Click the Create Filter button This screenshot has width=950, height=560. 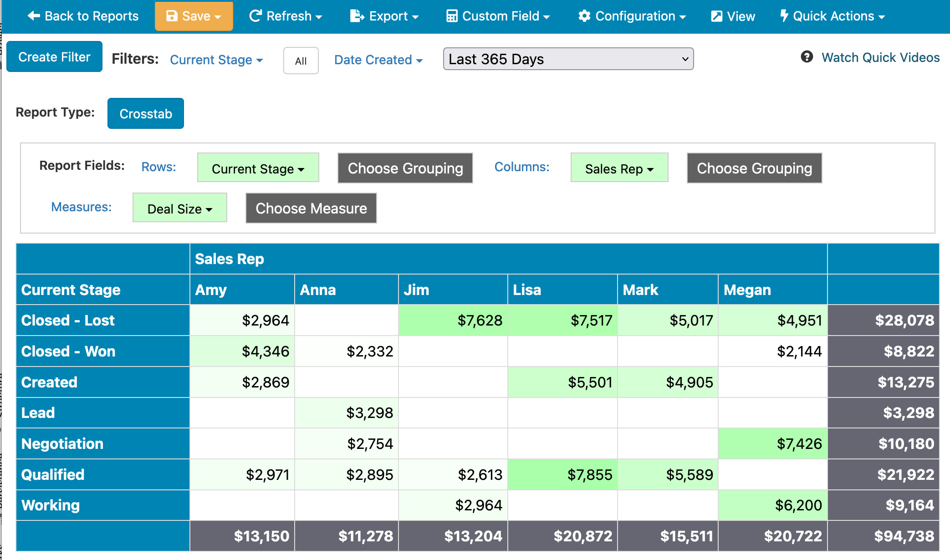coord(54,57)
